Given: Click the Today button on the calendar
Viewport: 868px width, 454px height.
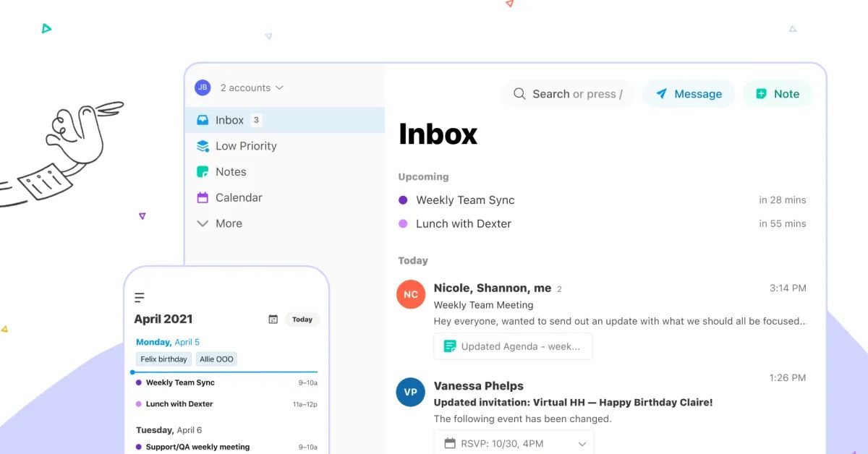Looking at the screenshot, I should tap(302, 319).
